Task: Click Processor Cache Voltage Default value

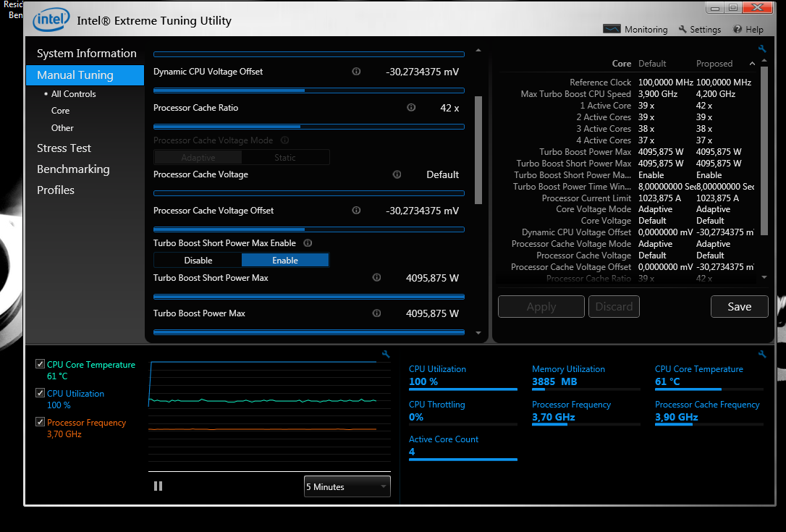Action: pyautogui.click(x=442, y=174)
